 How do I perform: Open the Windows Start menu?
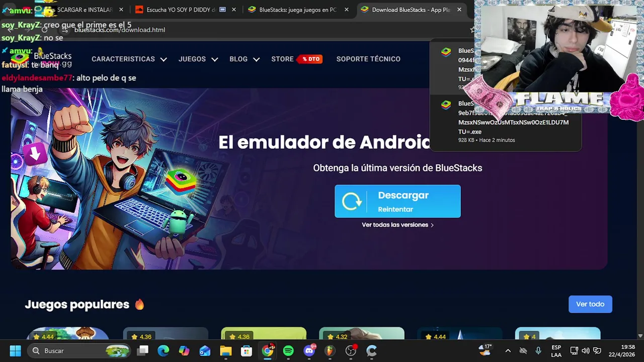click(x=15, y=351)
